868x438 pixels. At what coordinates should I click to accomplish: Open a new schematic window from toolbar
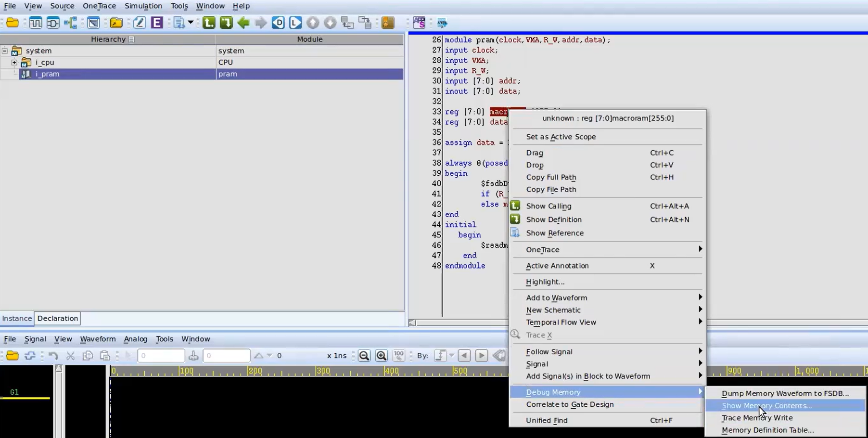(x=53, y=23)
